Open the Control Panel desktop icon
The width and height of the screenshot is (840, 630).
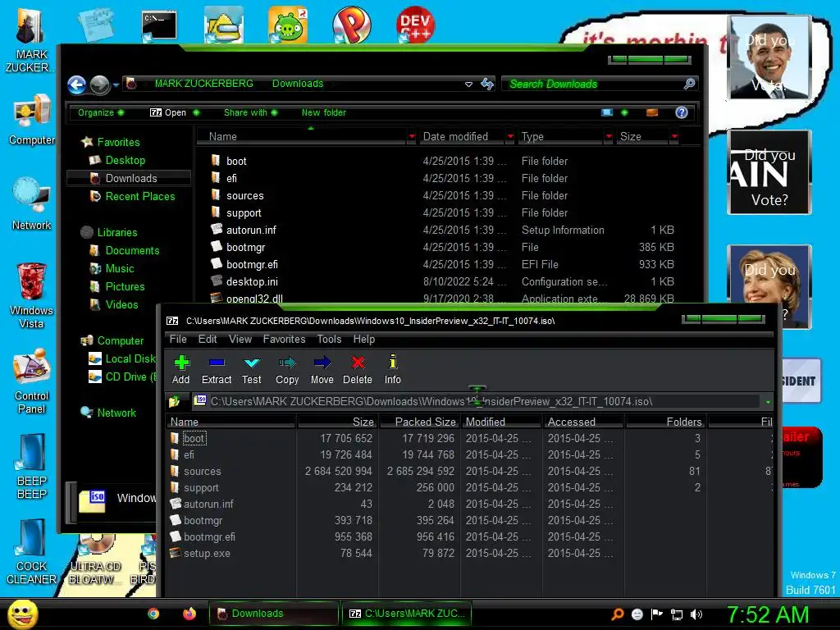click(x=32, y=381)
